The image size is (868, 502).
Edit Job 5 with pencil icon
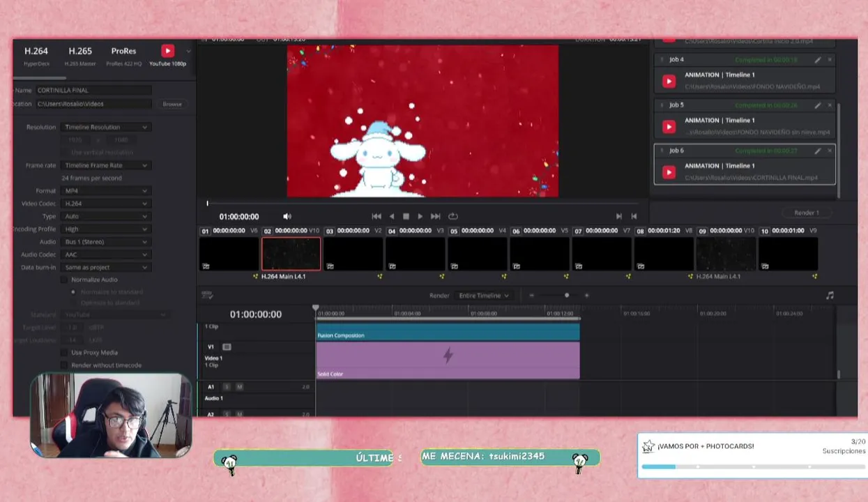point(818,105)
